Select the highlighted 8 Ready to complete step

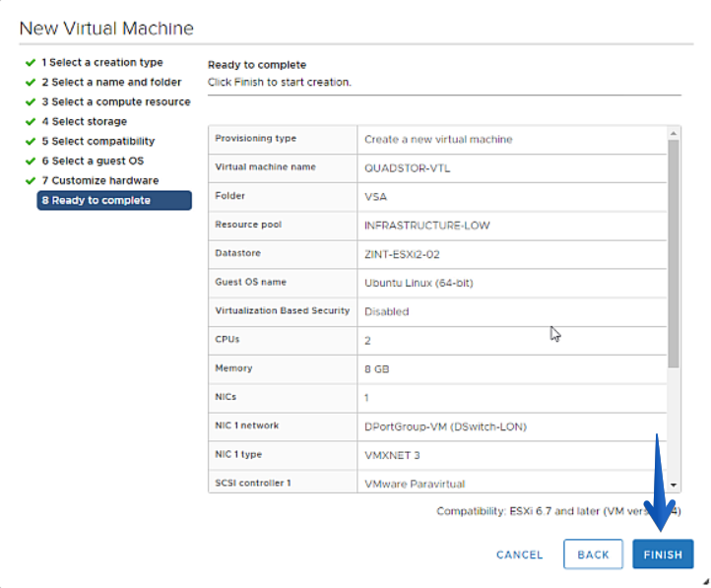pos(114,200)
